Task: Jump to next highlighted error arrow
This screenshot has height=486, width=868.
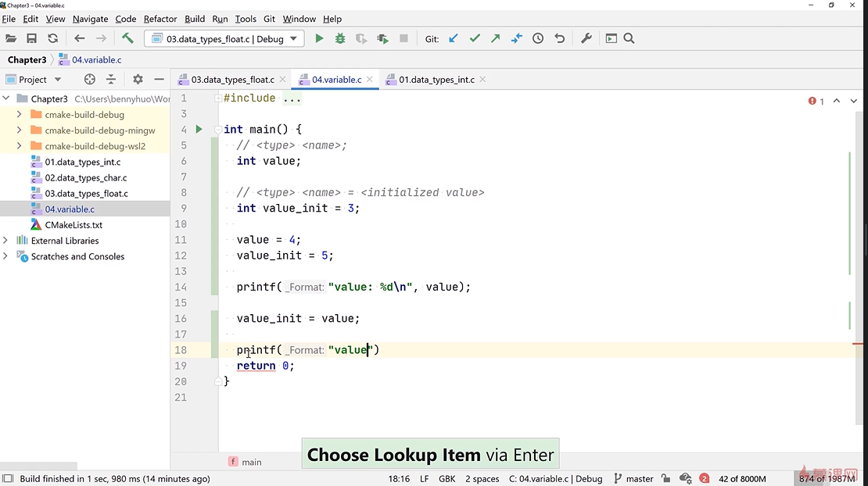Action: click(x=854, y=101)
